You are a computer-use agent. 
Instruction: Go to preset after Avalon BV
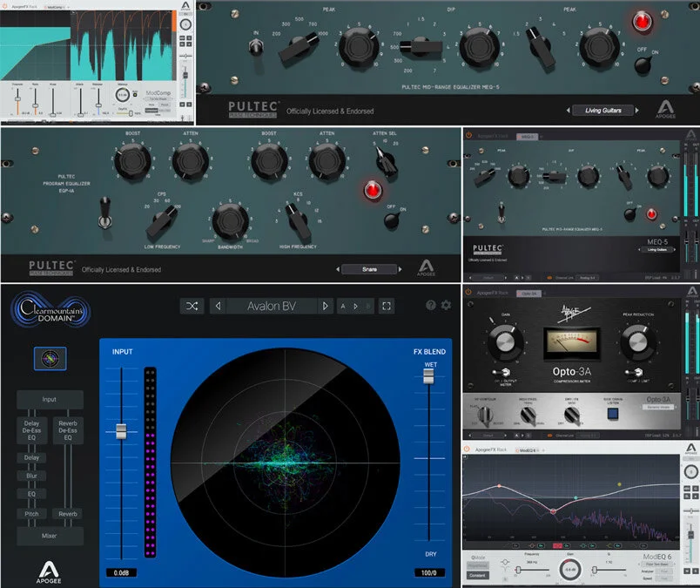(x=325, y=306)
